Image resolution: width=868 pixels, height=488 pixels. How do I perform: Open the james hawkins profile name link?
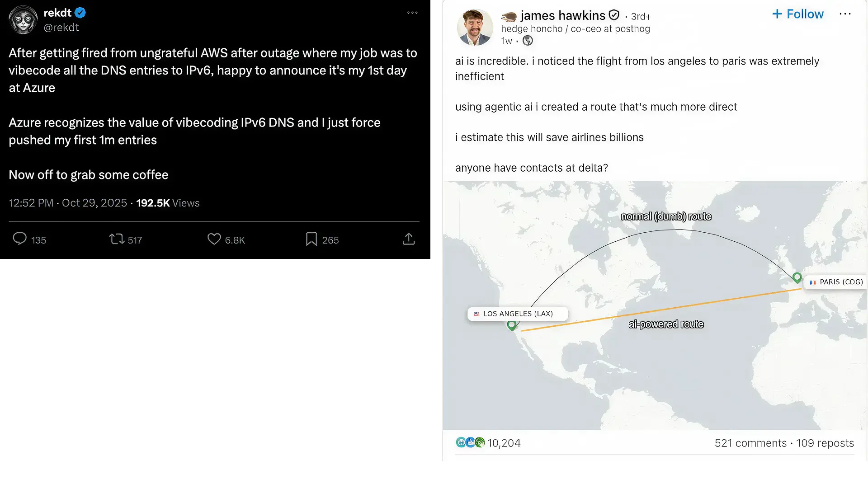[562, 16]
